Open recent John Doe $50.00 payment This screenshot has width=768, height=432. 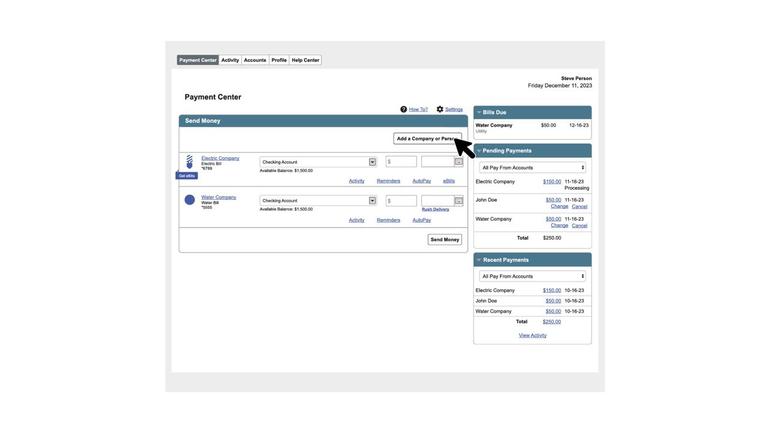pyautogui.click(x=553, y=301)
